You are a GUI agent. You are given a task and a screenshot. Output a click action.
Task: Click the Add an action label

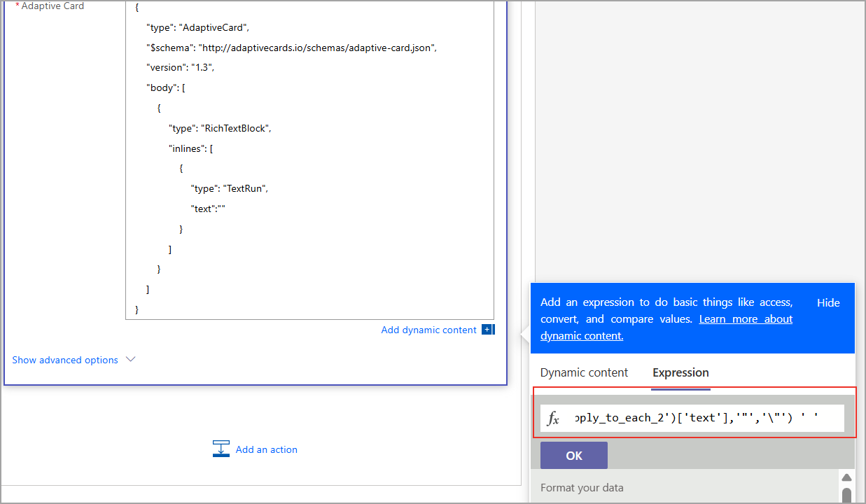[266, 449]
